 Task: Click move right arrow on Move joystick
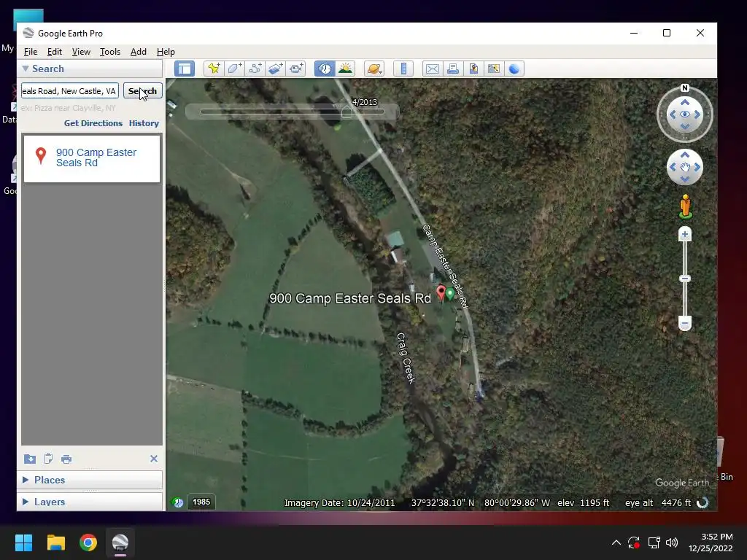(x=697, y=167)
